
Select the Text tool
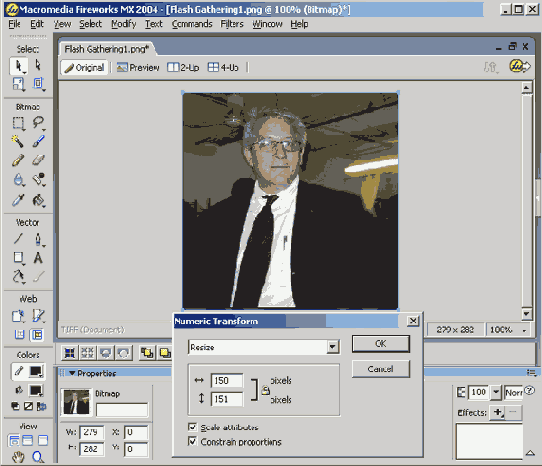pos(38,258)
